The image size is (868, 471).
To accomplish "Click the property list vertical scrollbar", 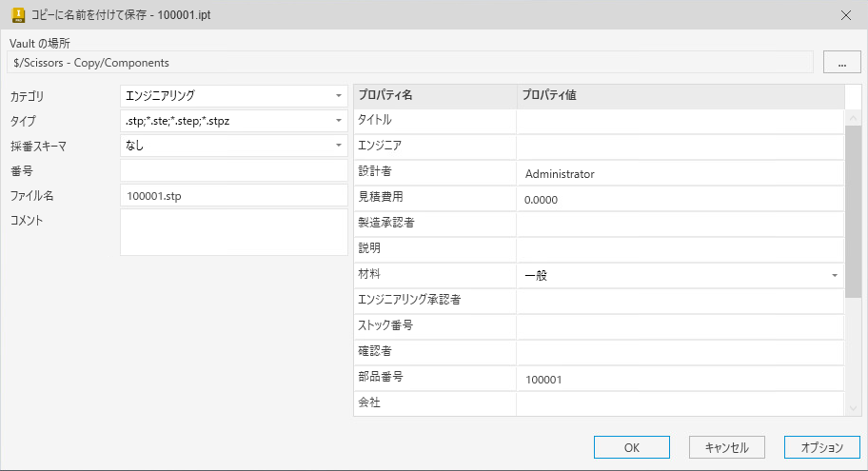I will click(x=853, y=209).
